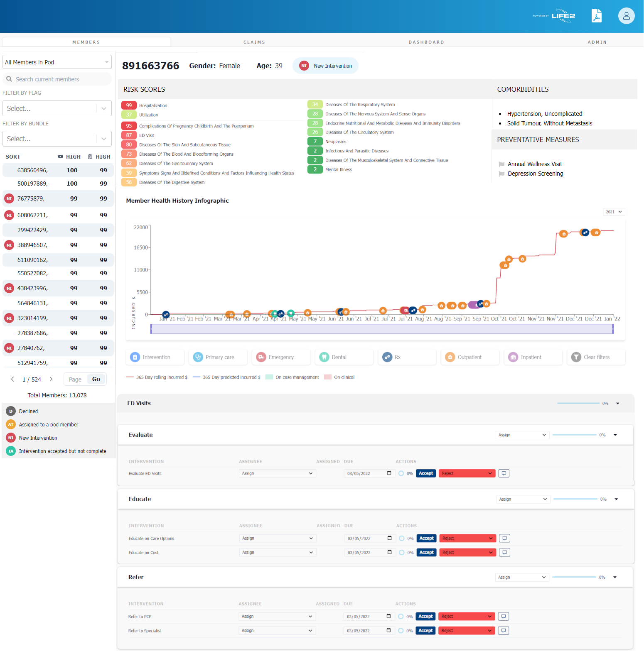Open comment icon for Refer to PCP
The image size is (644, 656).
tap(504, 616)
